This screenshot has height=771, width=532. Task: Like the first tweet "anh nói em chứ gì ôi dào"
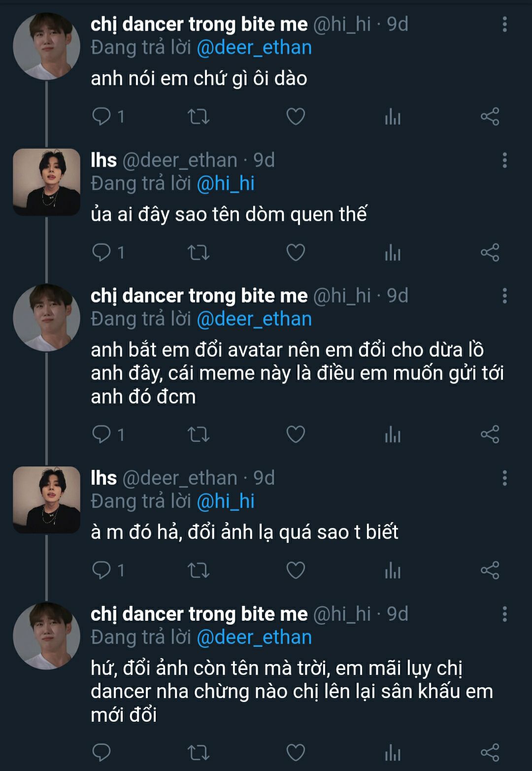[296, 117]
